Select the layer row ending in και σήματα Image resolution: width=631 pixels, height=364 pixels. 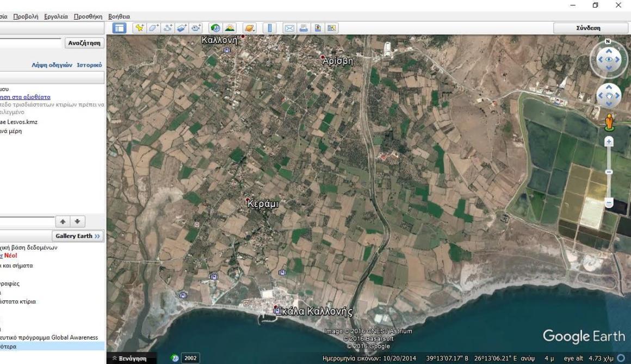16,265
